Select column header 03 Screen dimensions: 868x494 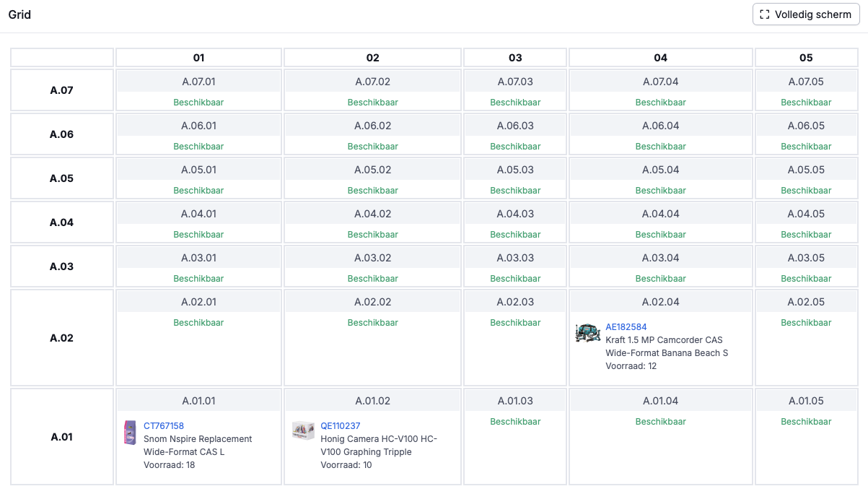515,58
